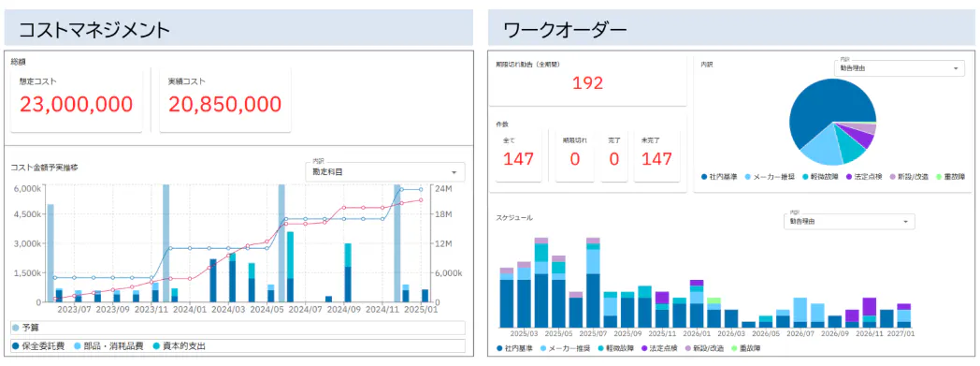Select the 期限切れ 0 count card
980x366 pixels.
[x=574, y=155]
